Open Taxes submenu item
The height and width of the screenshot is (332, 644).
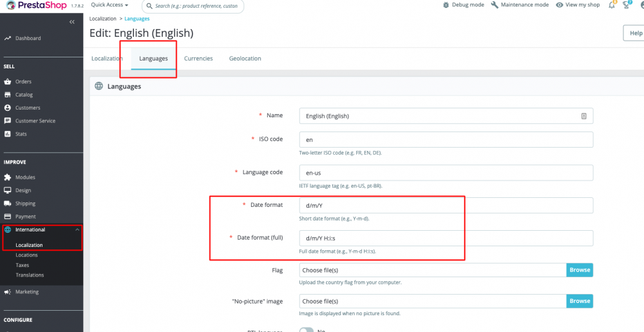pos(22,265)
